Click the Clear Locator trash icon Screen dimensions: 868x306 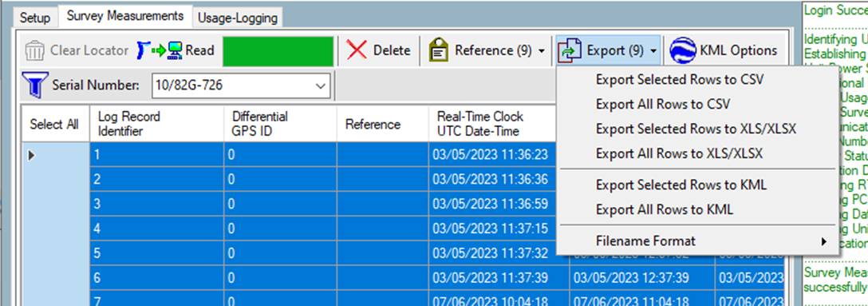click(34, 50)
